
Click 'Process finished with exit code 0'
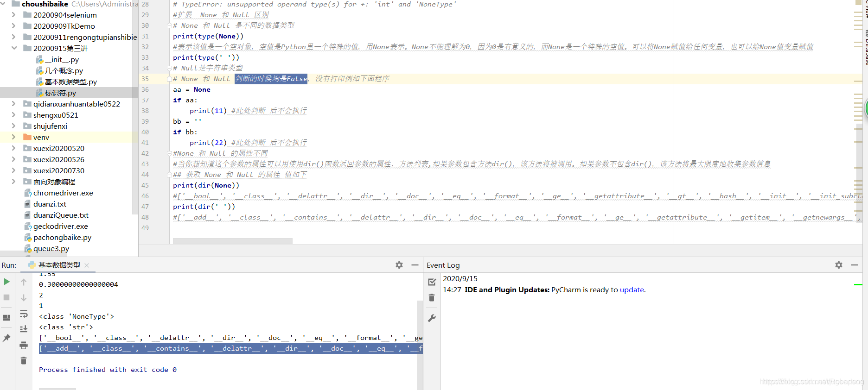pos(108,370)
